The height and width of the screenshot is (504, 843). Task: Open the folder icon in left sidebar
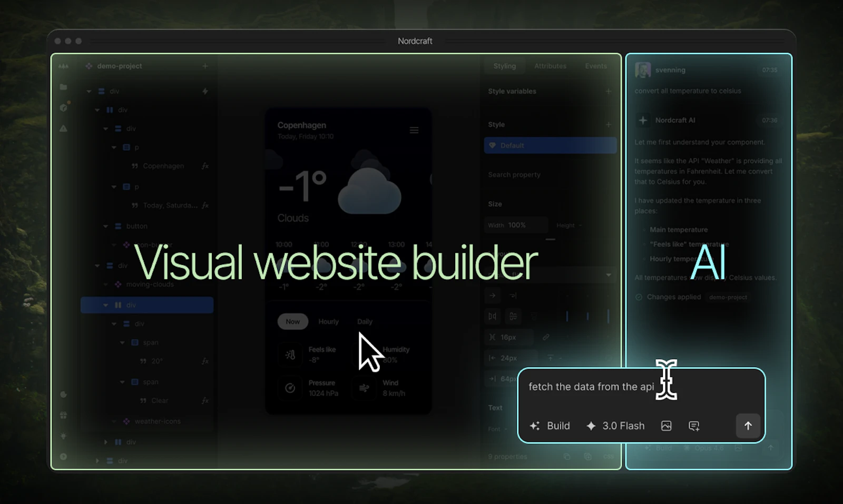63,87
